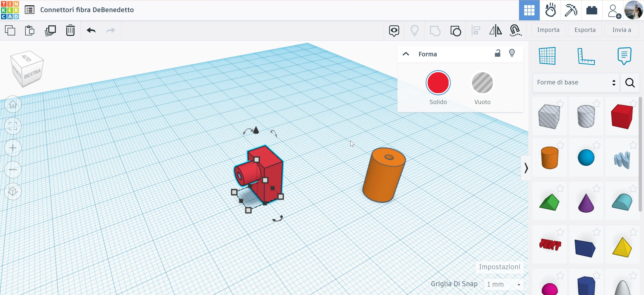Zoom out with minus button
This screenshot has height=295, width=644.
point(13,170)
